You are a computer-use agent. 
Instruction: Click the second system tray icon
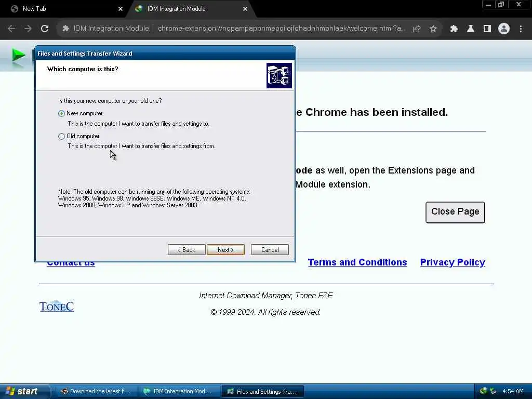[x=493, y=391]
